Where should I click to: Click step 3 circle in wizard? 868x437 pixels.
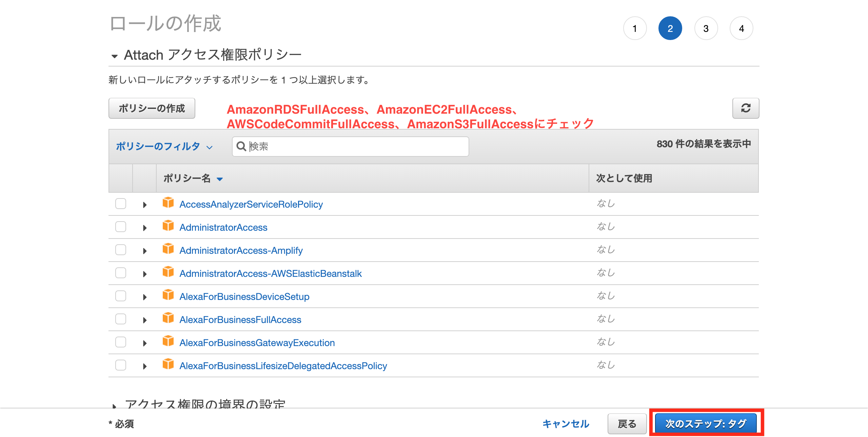coord(706,28)
